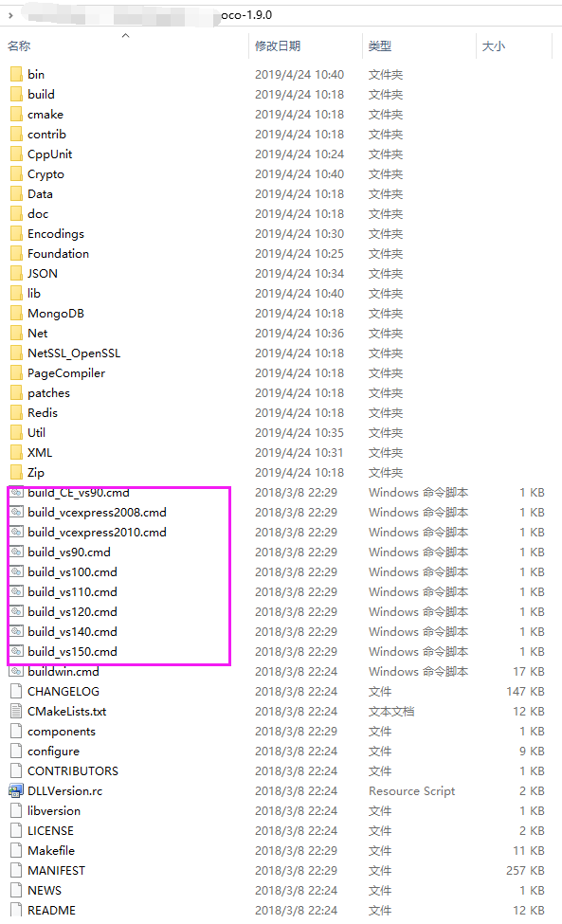Click the poco-1.9.0 address bar path

tap(246, 15)
